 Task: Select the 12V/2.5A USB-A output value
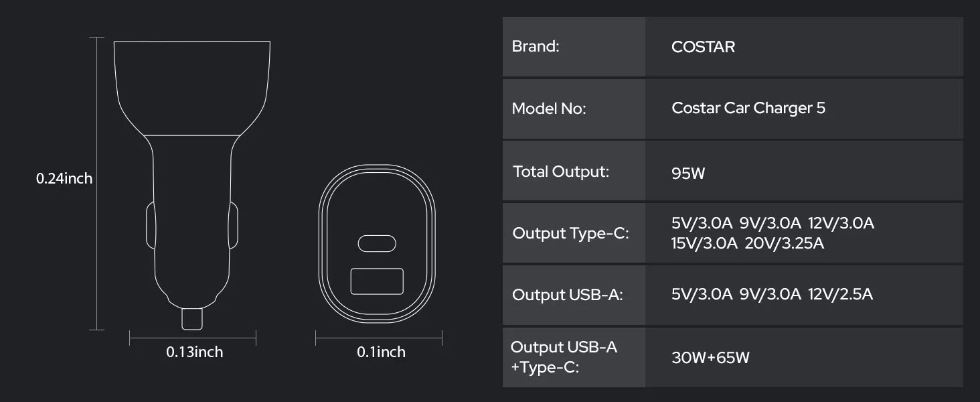[x=840, y=294]
